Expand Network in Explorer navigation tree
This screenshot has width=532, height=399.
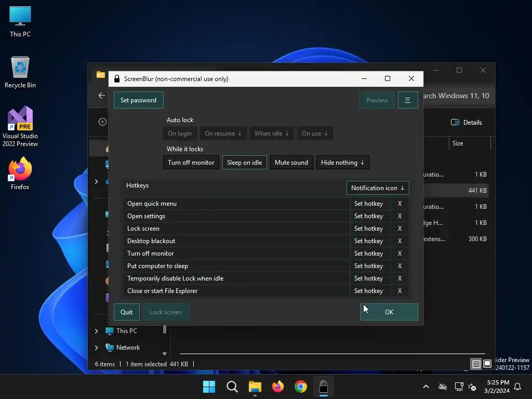pos(96,348)
